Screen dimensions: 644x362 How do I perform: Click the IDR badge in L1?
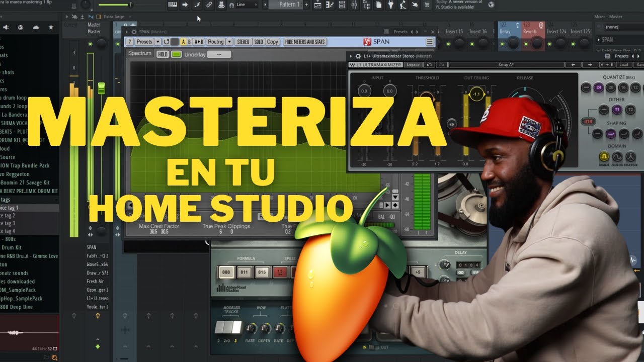[587, 121]
